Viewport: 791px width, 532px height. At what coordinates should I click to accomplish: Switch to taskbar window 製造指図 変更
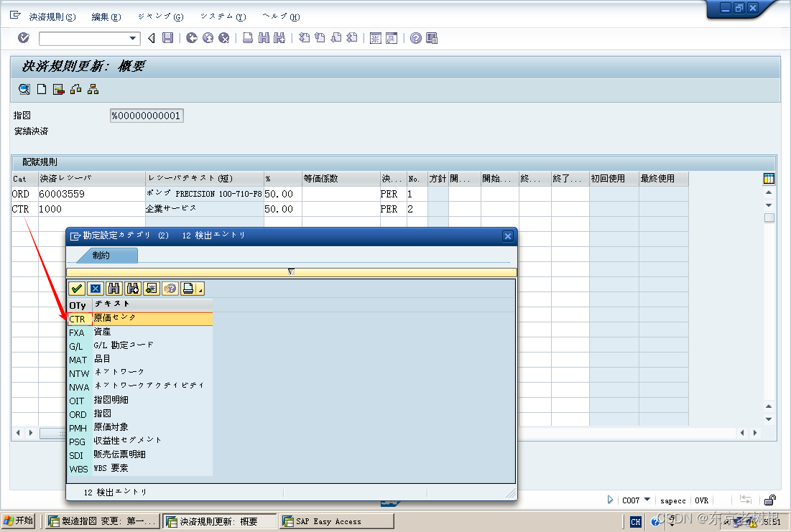(x=103, y=521)
